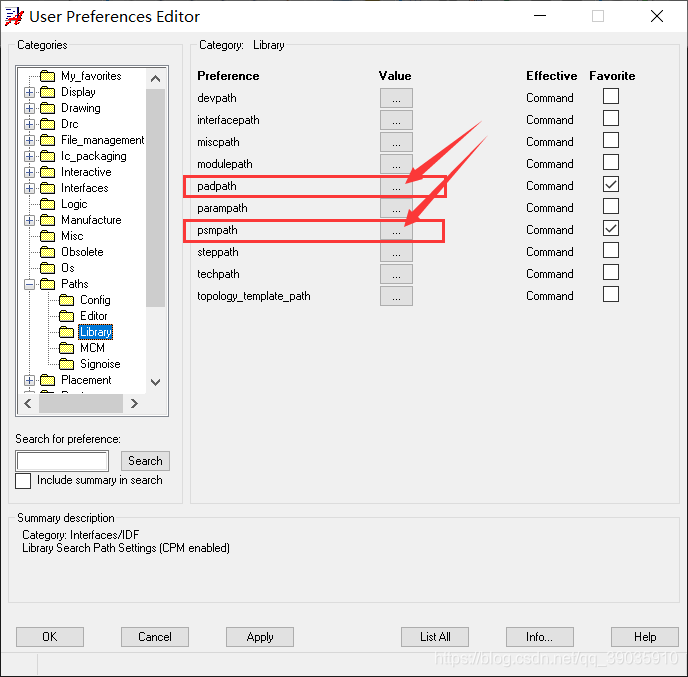Click the Search button
Image resolution: width=688 pixels, height=677 pixels.
[145, 461]
